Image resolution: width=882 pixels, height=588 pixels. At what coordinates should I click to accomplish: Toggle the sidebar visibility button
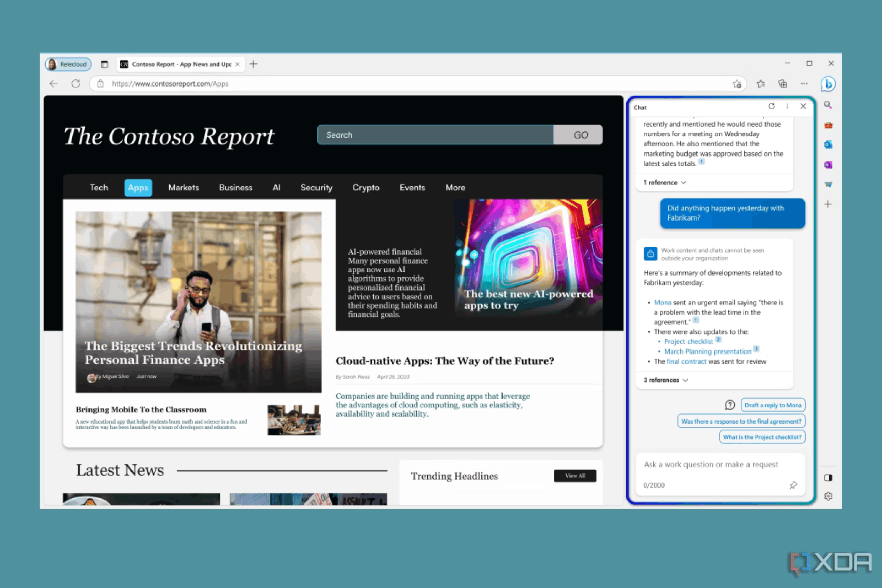tap(828, 477)
